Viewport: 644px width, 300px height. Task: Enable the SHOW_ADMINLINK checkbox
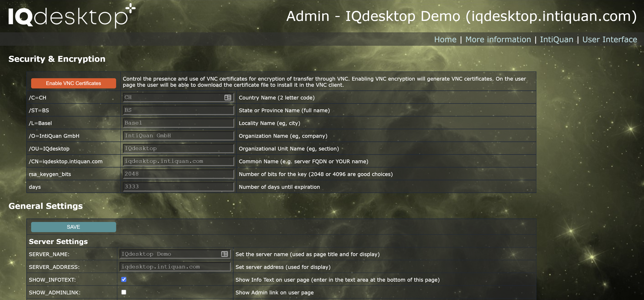click(x=124, y=292)
